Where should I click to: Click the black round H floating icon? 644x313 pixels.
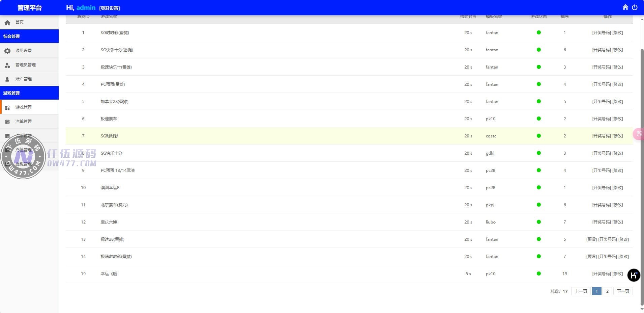[634, 275]
